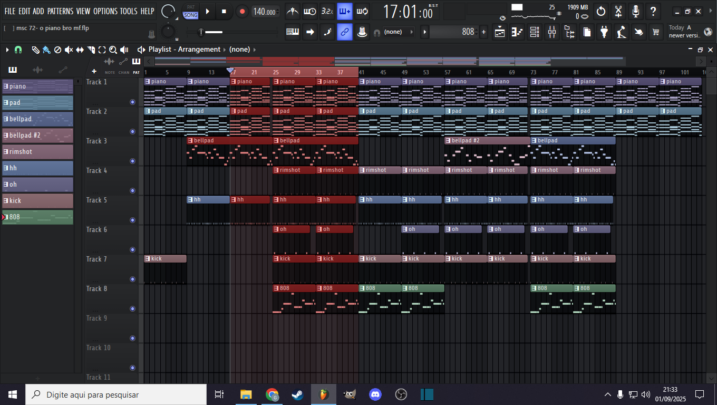Open the Piano roll view icon
The width and height of the screenshot is (717, 405).
(x=517, y=32)
